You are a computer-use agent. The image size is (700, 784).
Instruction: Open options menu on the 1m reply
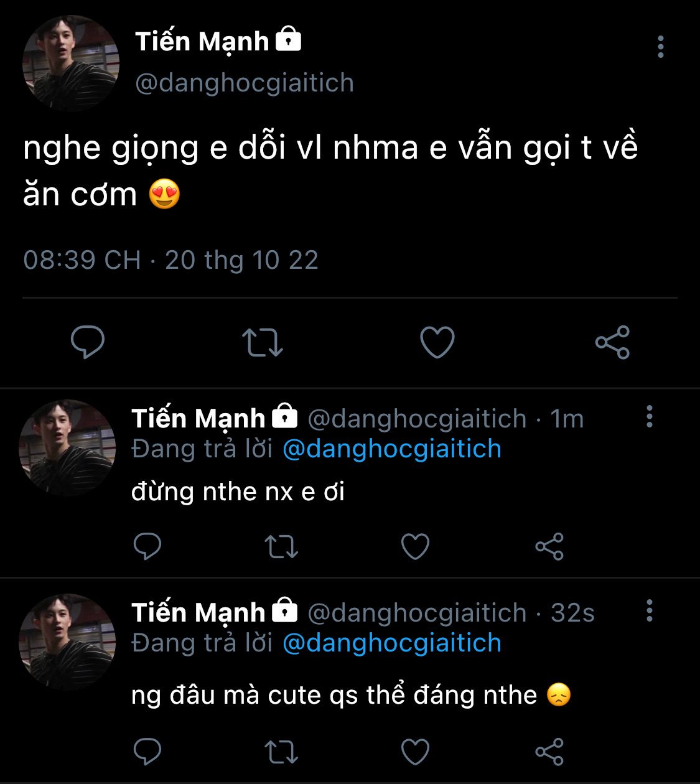(650, 416)
